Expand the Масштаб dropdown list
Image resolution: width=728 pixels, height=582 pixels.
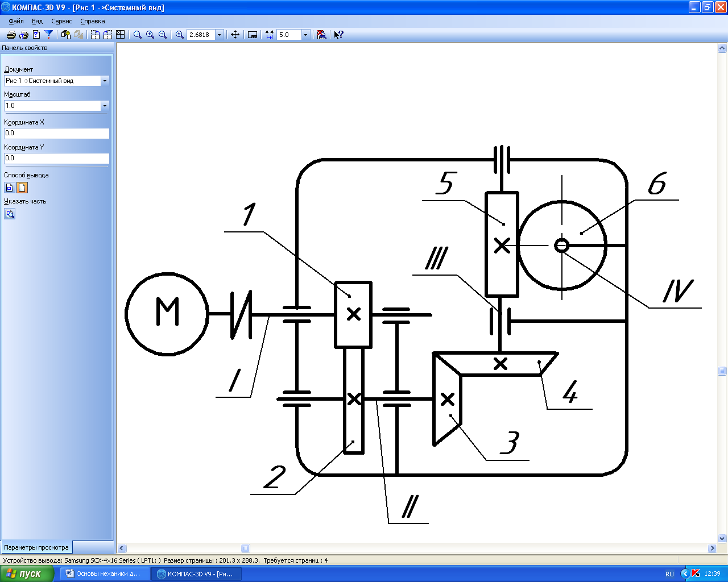(105, 106)
